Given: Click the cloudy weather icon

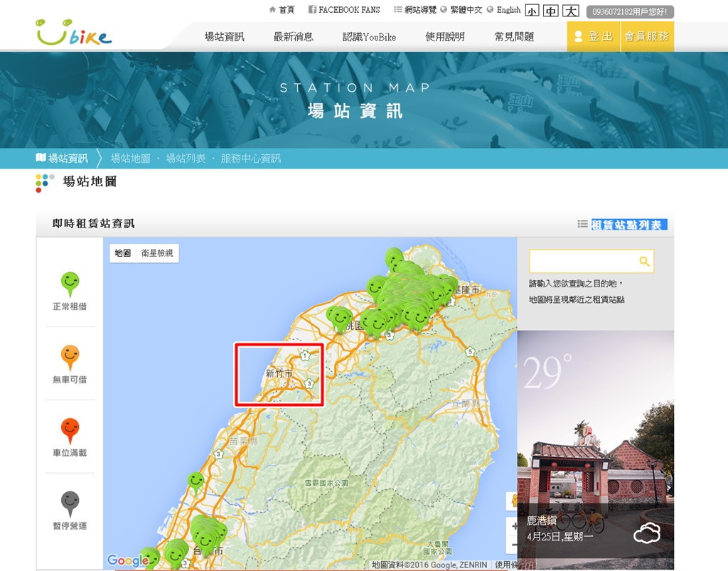Looking at the screenshot, I should 647,533.
